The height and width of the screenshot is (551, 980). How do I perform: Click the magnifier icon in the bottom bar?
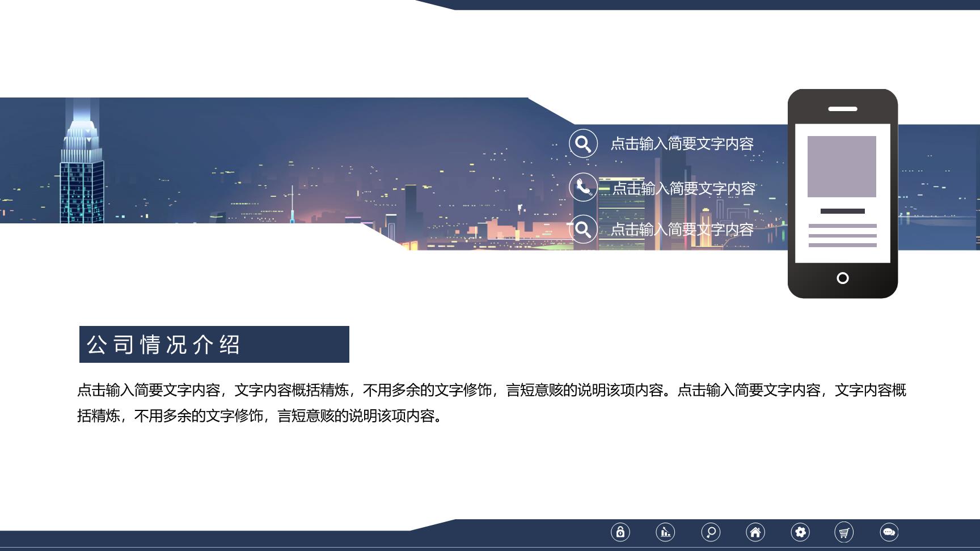711,532
